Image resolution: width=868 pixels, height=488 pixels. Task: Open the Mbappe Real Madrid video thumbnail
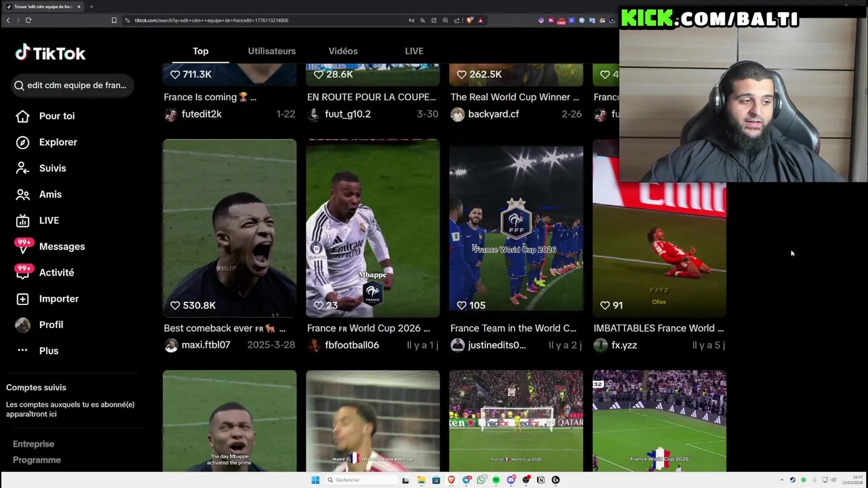[x=373, y=228]
